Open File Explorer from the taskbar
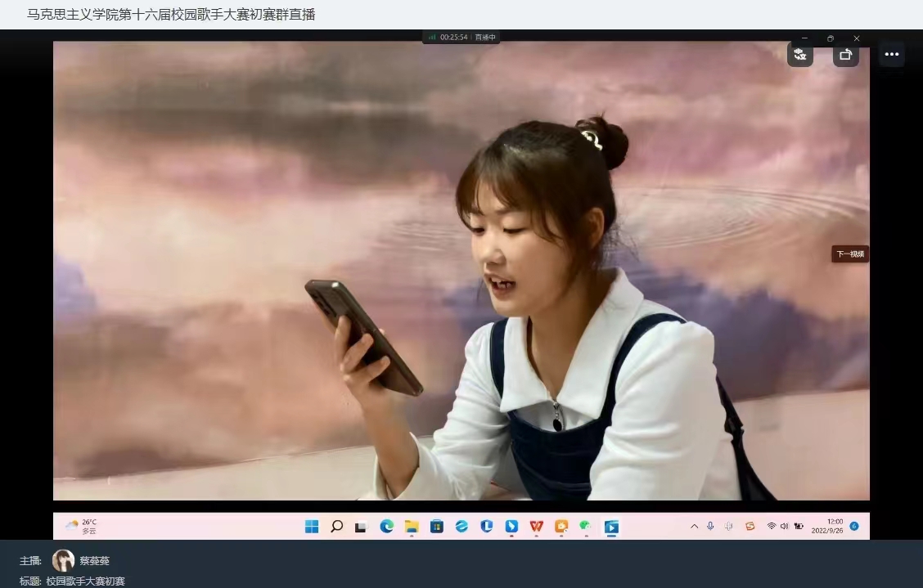The height and width of the screenshot is (588, 923). [412, 527]
